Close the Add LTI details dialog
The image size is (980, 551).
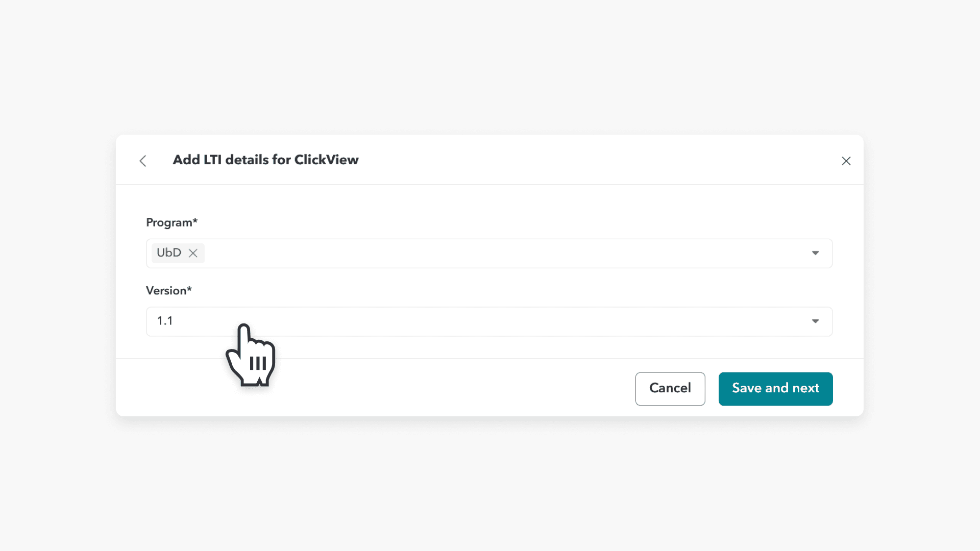coord(846,161)
